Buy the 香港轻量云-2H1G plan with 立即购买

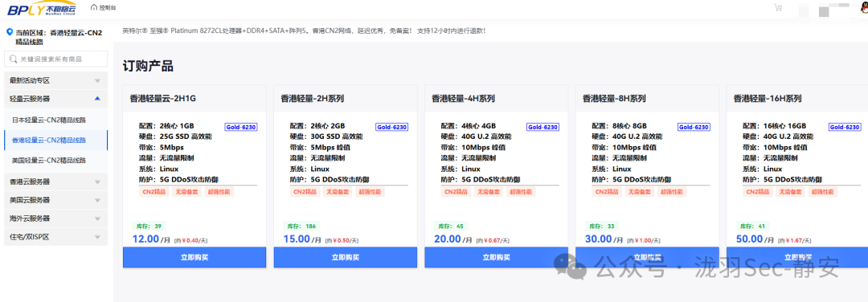(194, 257)
